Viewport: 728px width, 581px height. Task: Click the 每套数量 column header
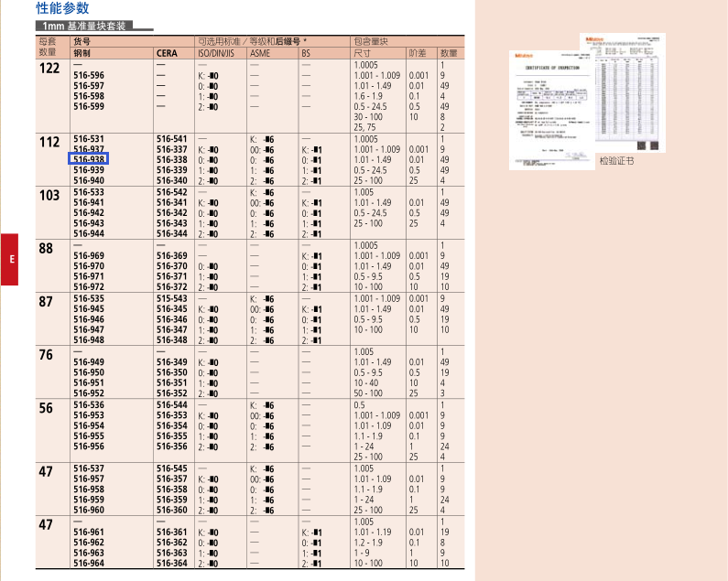48,47
